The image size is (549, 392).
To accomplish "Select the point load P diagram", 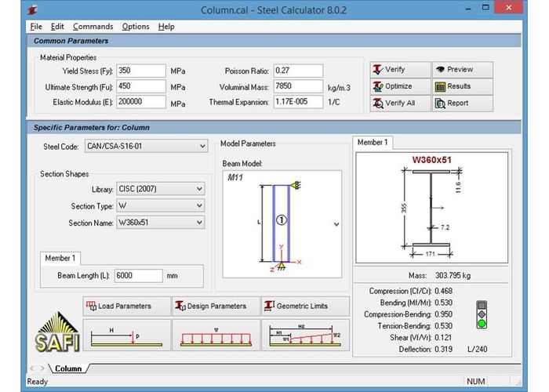I will 127,335.
